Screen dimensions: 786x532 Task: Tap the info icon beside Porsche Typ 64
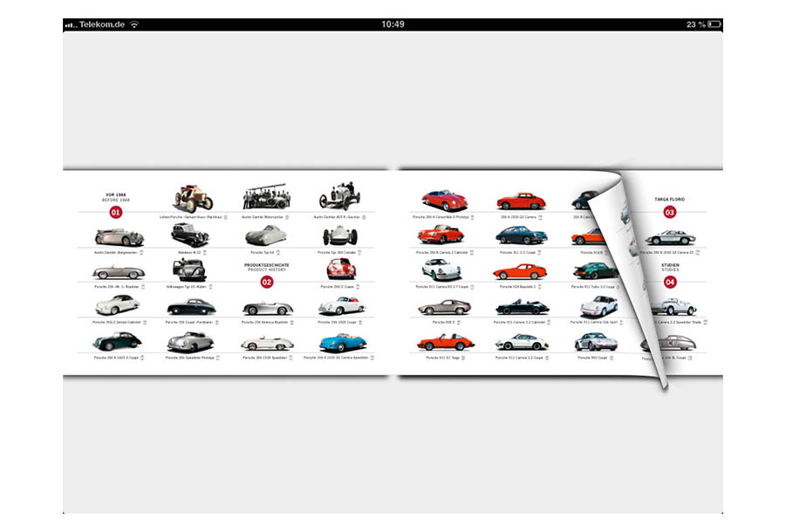(x=278, y=252)
